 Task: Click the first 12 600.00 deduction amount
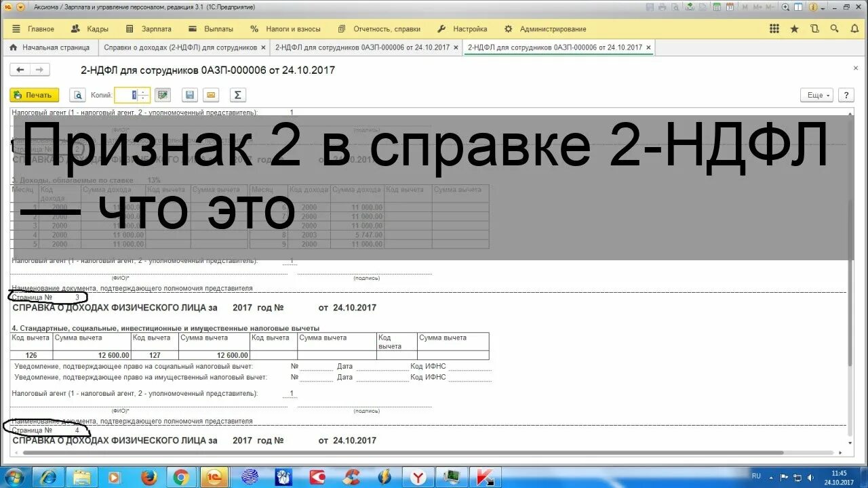92,355
